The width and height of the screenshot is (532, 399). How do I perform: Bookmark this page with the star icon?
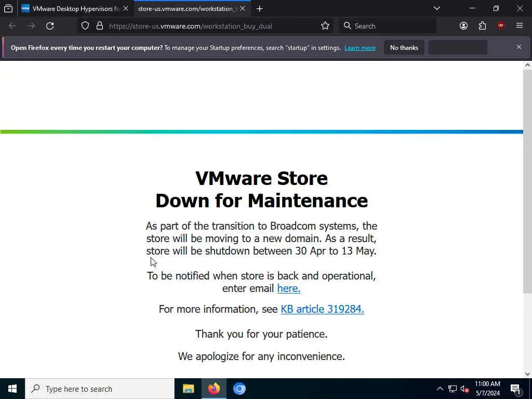[325, 26]
